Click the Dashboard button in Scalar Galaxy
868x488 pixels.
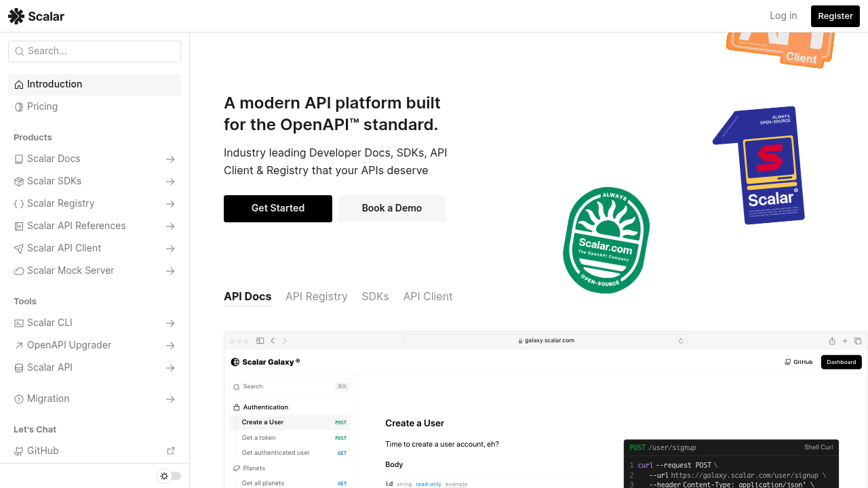842,362
